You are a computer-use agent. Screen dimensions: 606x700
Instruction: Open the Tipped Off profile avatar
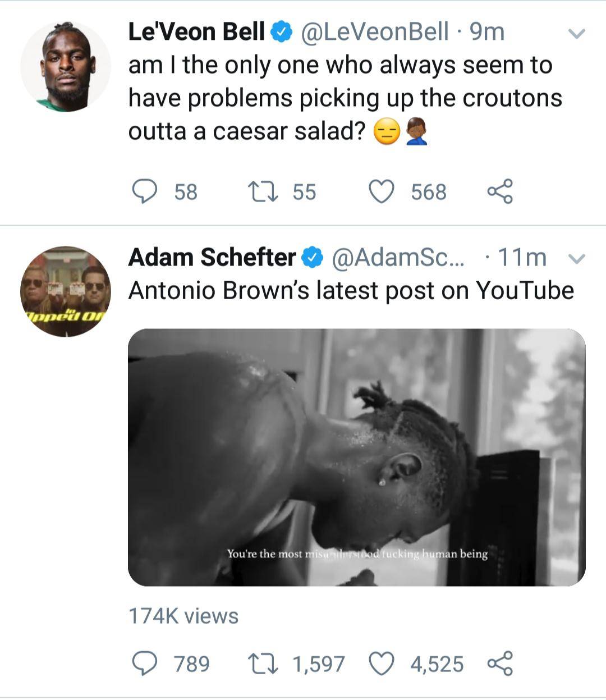coord(66,291)
